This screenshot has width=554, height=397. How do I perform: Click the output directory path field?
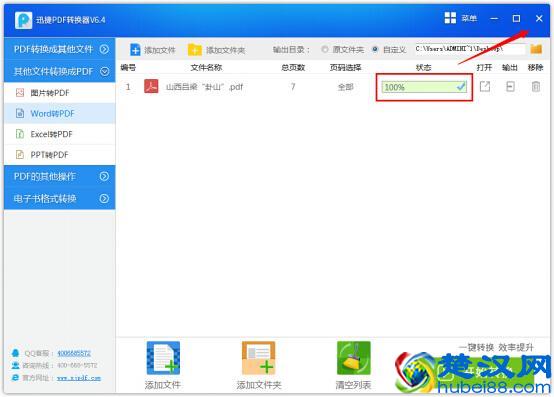[470, 49]
